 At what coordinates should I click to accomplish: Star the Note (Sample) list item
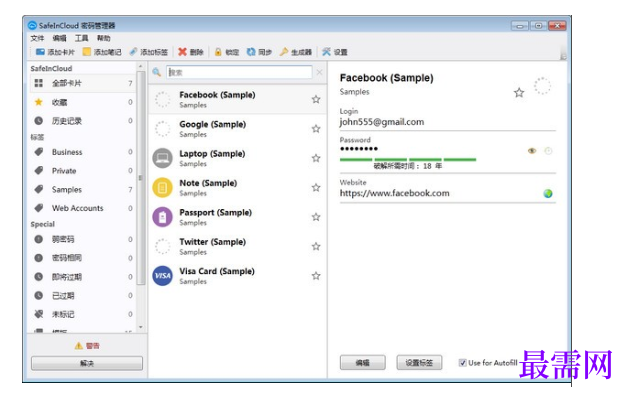pos(316,188)
